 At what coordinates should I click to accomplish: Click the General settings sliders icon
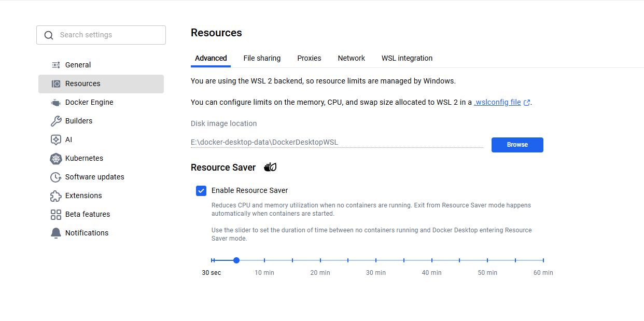coord(56,65)
